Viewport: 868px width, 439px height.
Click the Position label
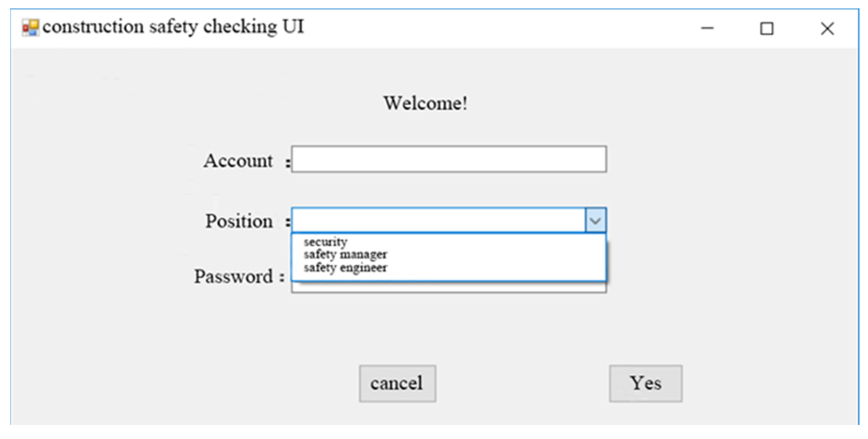pos(239,221)
